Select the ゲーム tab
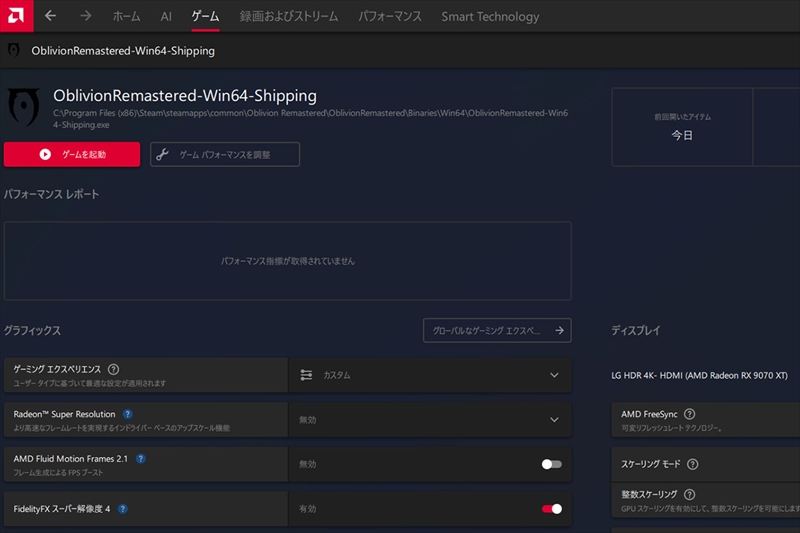 point(205,16)
